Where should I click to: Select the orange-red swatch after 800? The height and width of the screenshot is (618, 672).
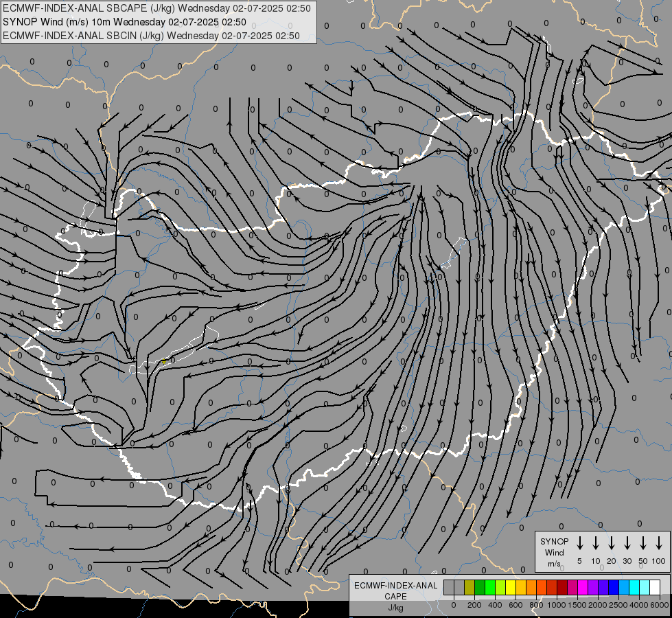542,587
